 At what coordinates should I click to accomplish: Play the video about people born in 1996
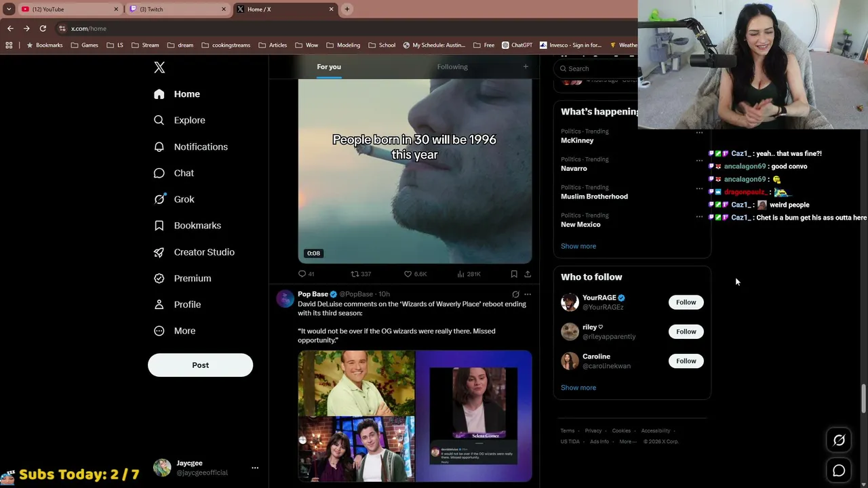coord(415,171)
